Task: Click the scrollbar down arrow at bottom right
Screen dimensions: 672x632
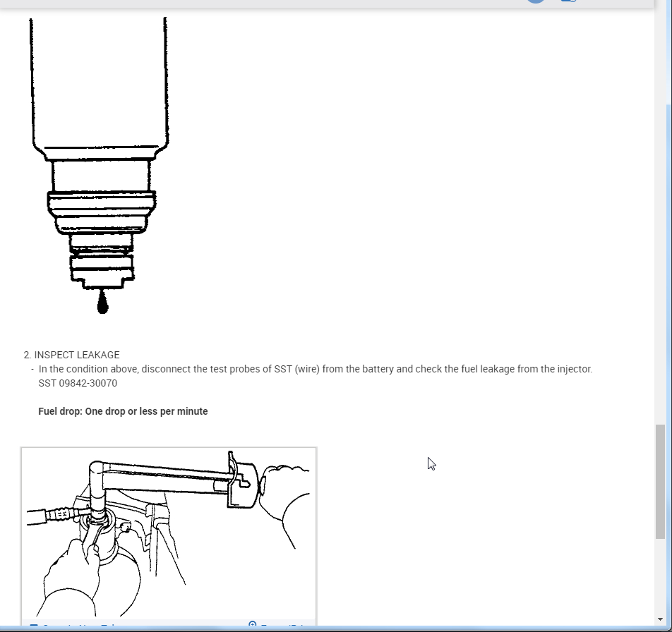Action: 660,619
